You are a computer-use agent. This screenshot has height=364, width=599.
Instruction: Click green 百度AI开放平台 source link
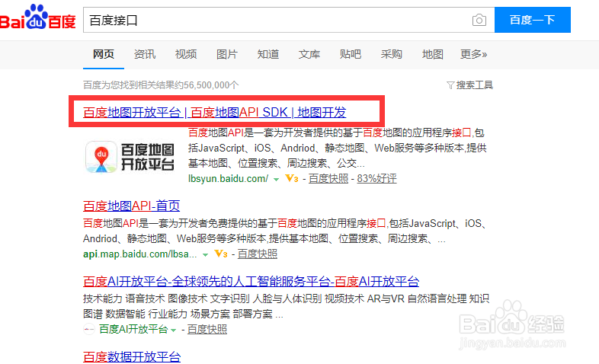coord(133,329)
